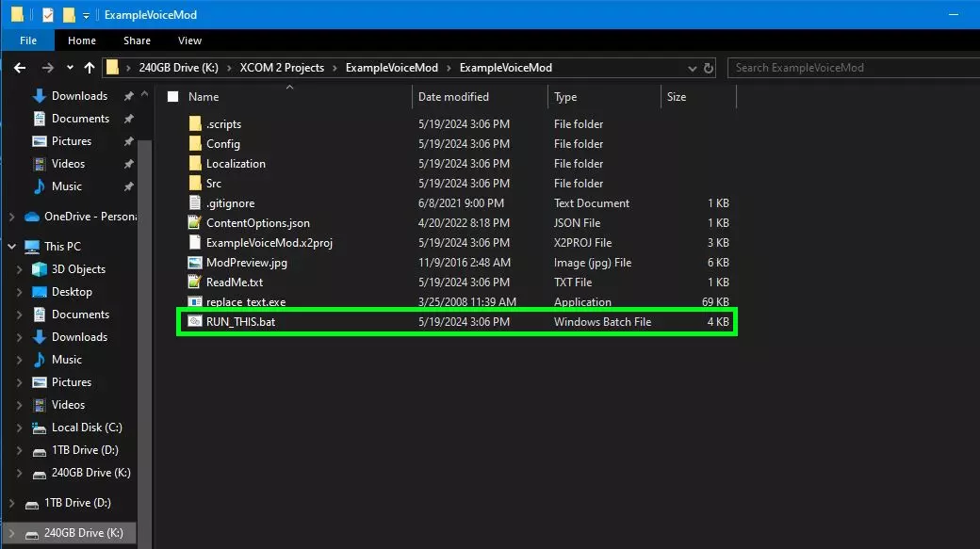Open the File menu
This screenshot has height=549, width=980.
[x=28, y=40]
